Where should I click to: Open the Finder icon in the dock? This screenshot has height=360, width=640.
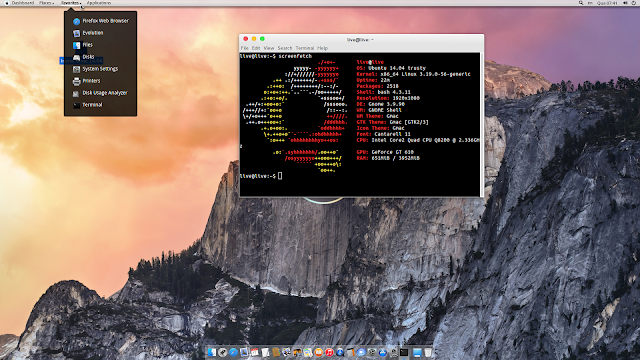pos(212,352)
